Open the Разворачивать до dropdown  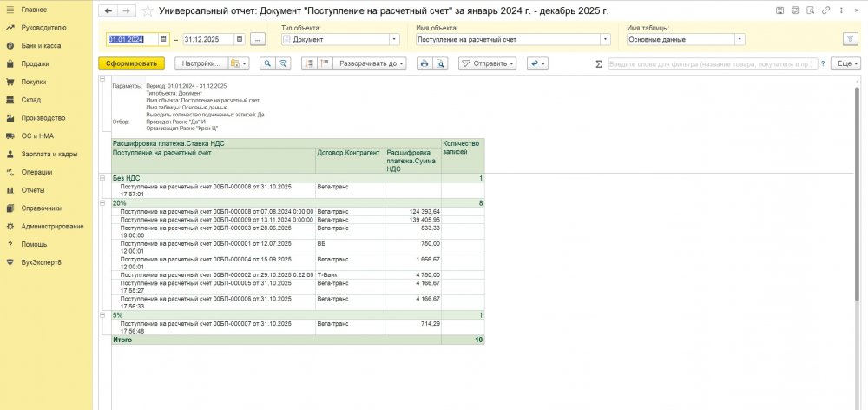[x=369, y=63]
